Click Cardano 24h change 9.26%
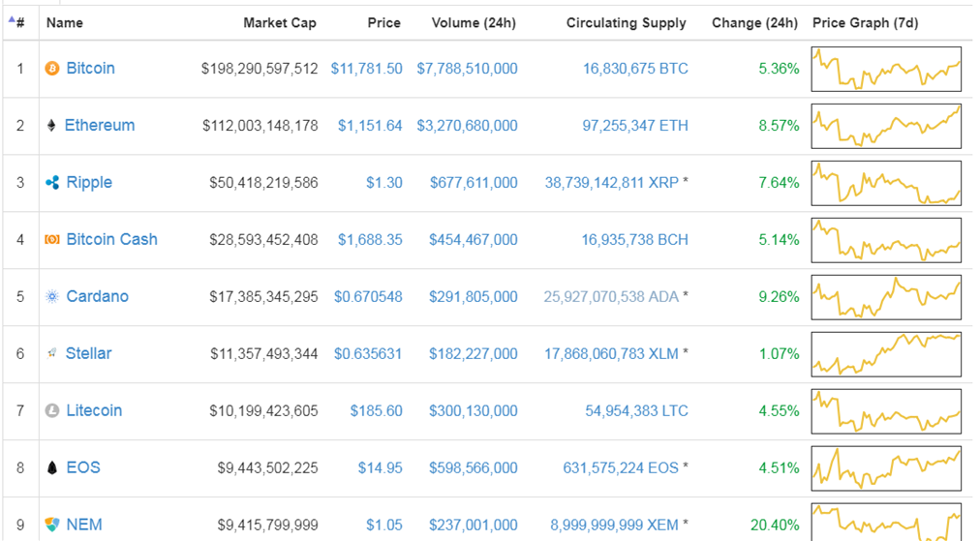980x541 pixels. click(779, 297)
